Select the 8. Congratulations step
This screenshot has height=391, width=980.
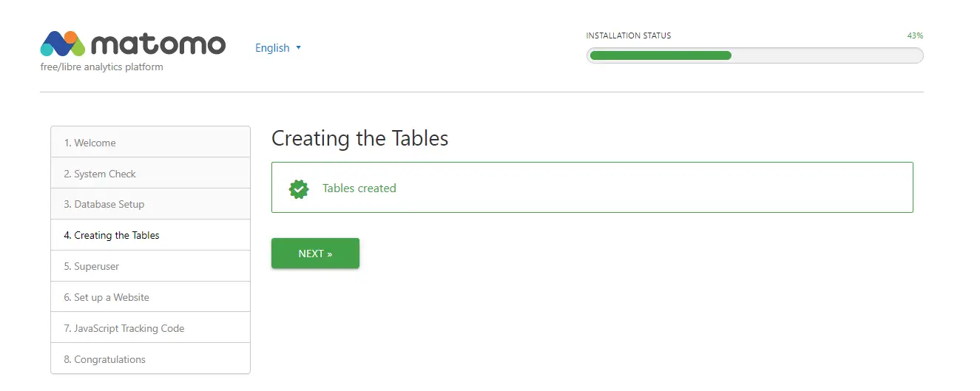pos(151,359)
